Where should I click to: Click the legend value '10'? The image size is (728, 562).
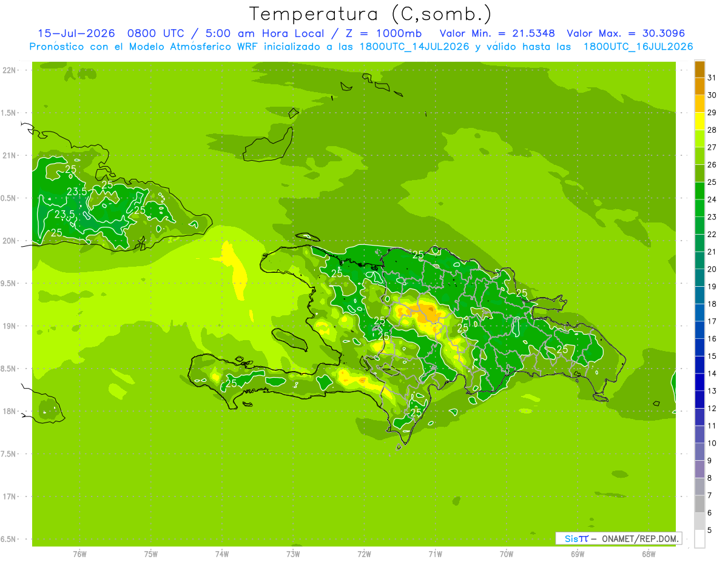pos(712,443)
